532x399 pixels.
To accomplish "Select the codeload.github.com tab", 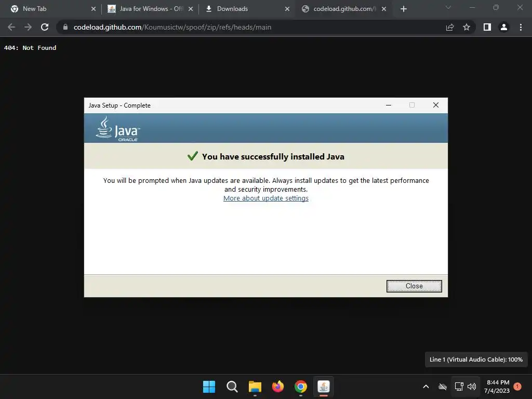I will tap(343, 9).
